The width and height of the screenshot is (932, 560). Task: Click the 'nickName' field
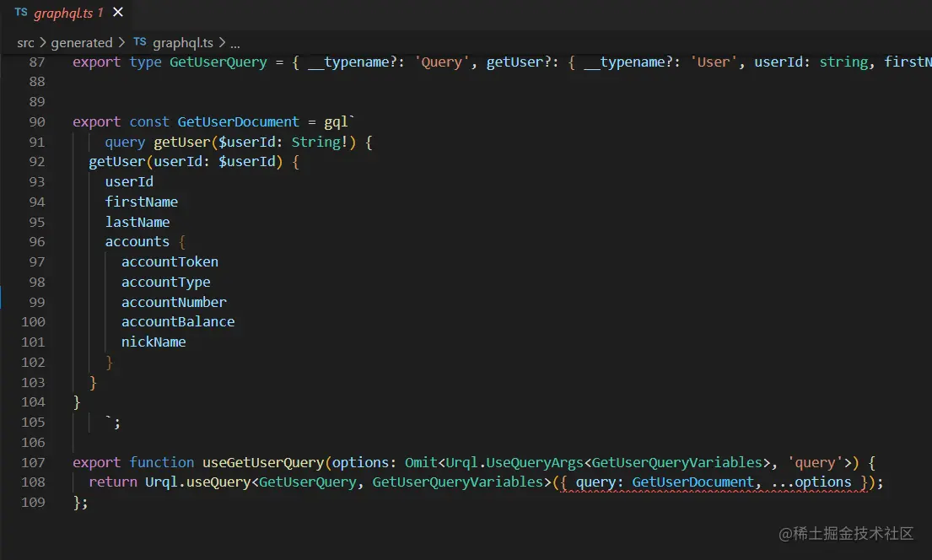(154, 342)
